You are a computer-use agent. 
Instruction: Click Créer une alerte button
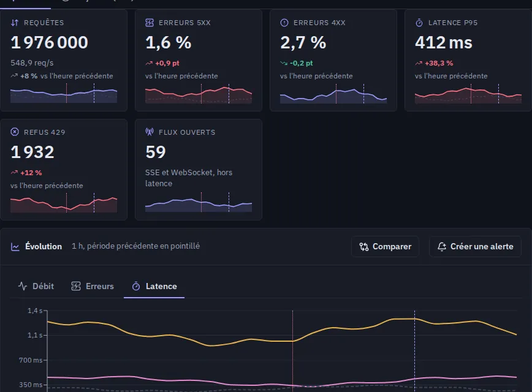point(475,246)
